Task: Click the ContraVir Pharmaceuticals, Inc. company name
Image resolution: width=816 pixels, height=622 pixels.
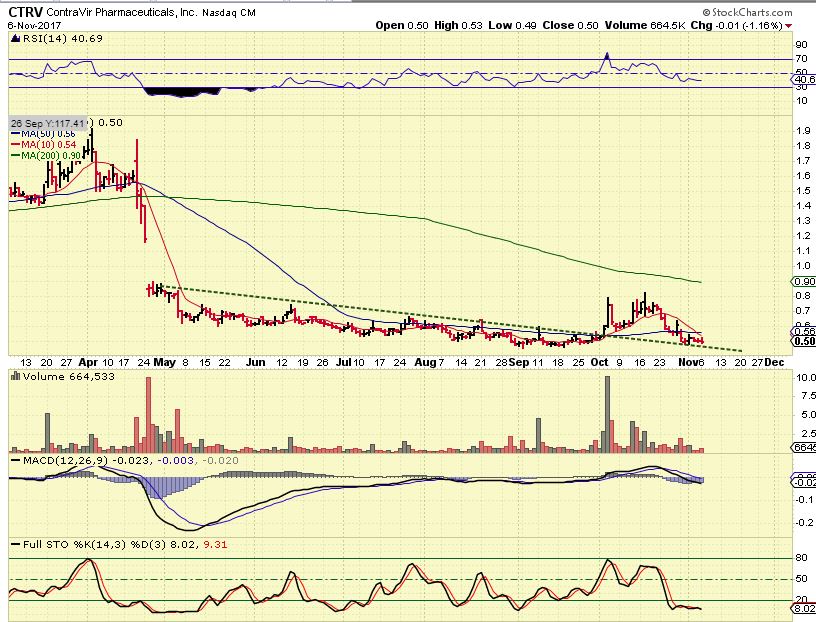Action: (121, 12)
